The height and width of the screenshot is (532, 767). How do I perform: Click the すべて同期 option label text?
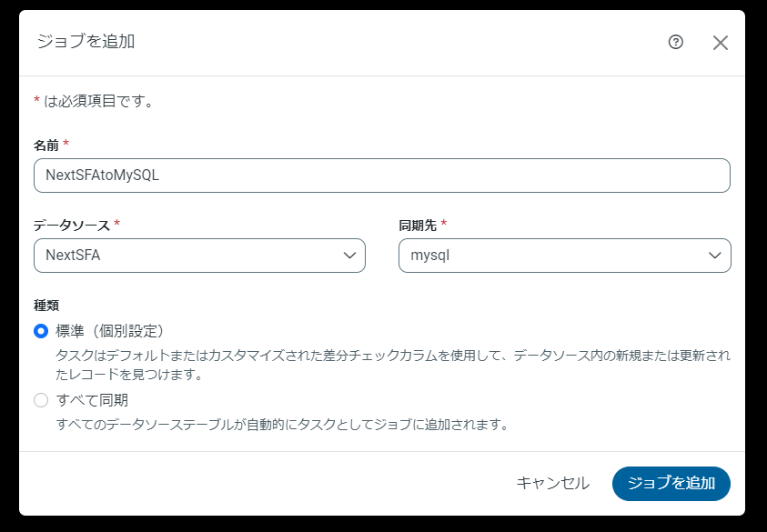(x=89, y=400)
